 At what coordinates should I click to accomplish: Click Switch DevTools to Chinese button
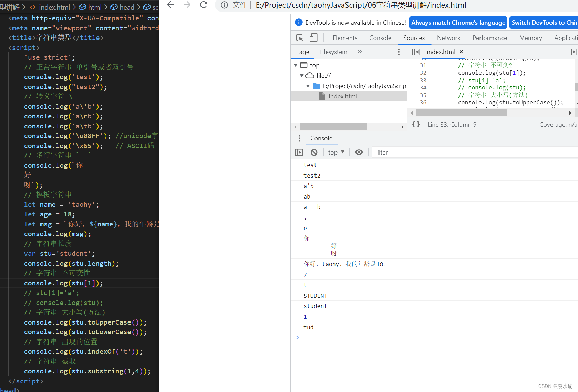544,23
